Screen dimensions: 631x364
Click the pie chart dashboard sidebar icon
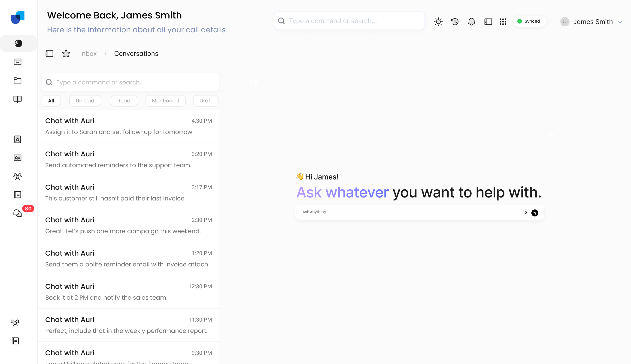18,43
